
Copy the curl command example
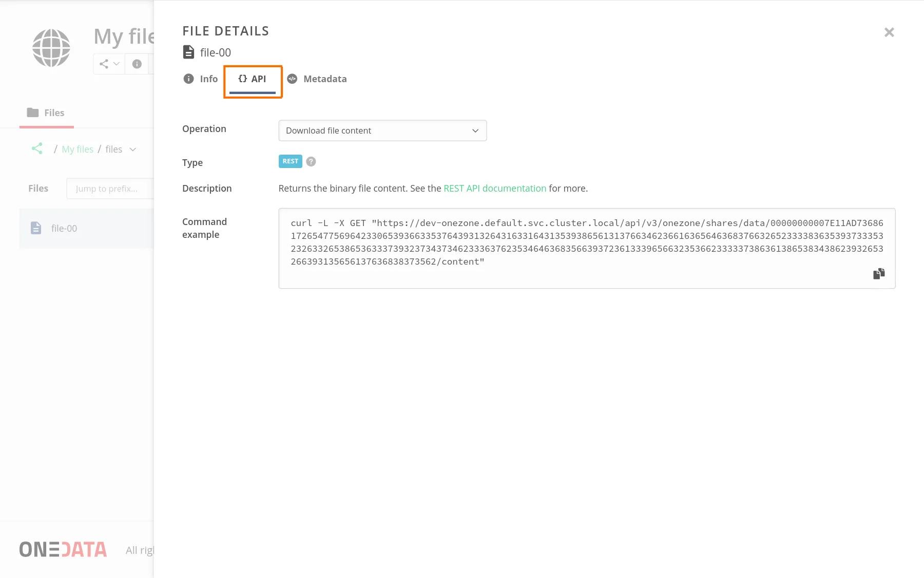[x=879, y=273]
